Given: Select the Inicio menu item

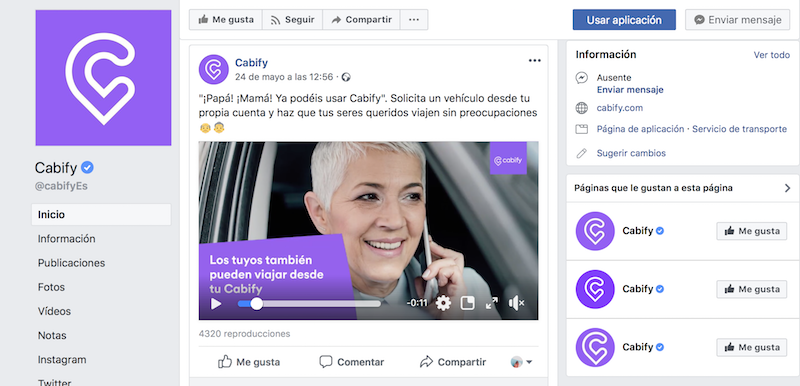Looking at the screenshot, I should point(101,215).
